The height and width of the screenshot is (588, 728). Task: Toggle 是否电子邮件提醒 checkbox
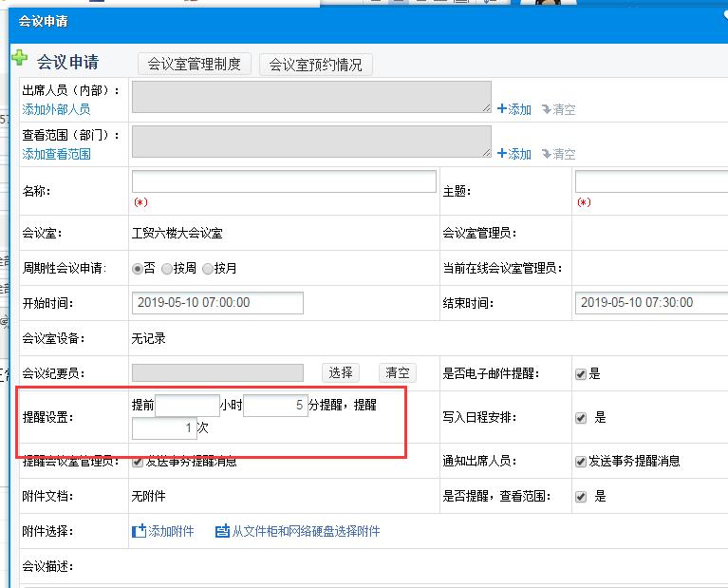[x=581, y=374]
